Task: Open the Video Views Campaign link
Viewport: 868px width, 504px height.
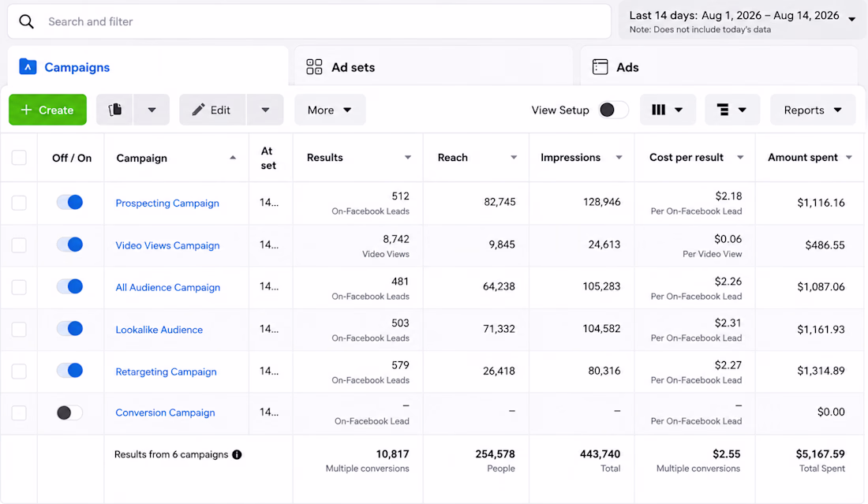Action: (168, 245)
